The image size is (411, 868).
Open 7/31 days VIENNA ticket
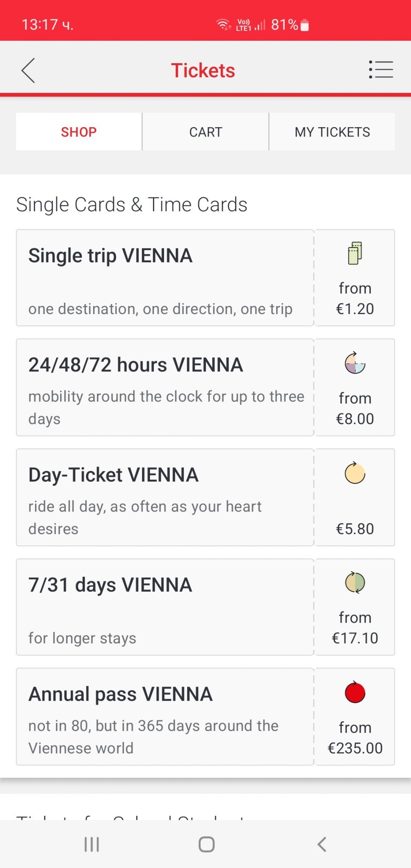(165, 607)
